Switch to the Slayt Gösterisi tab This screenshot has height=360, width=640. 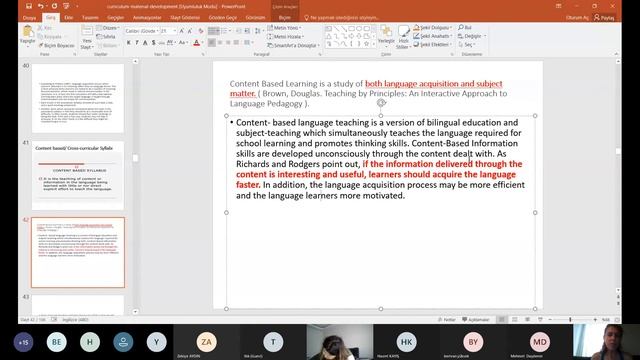(185, 18)
